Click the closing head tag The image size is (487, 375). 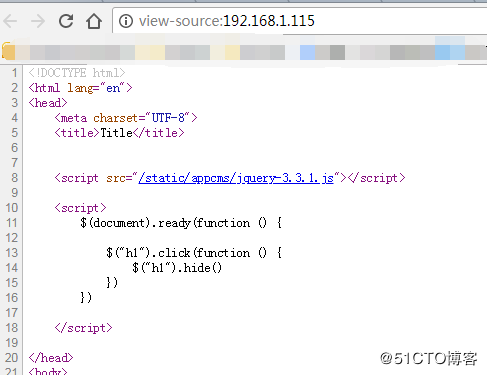[51, 358]
